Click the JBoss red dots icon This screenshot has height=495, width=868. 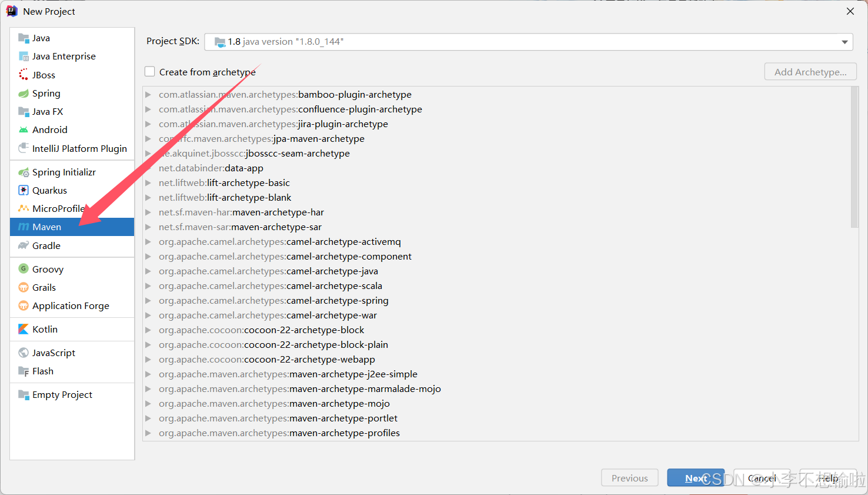coord(24,75)
